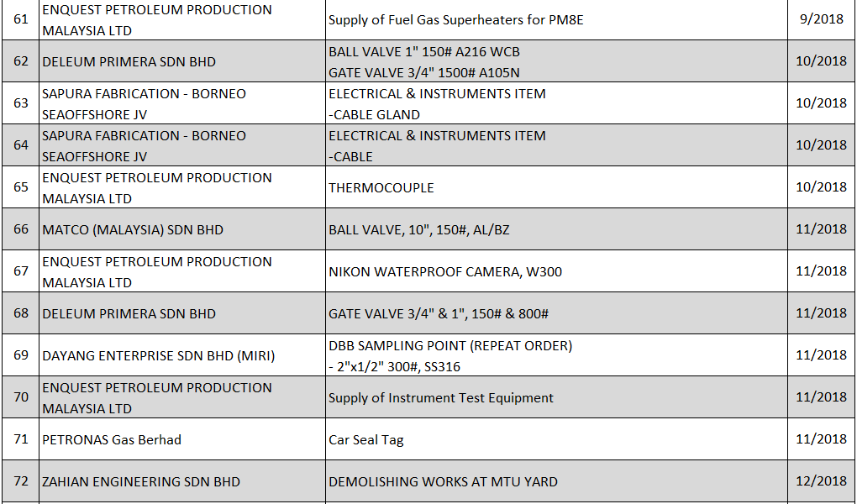The width and height of the screenshot is (857, 504).
Task: Select Supply of Instrument Test Equipment cell
Action: pos(555,397)
